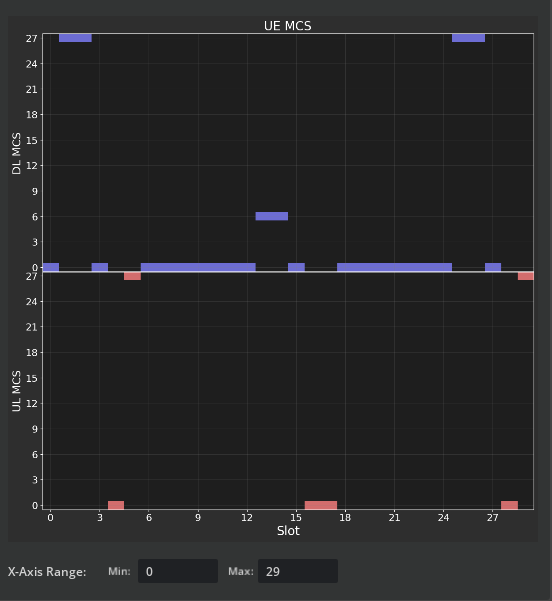Select the DL MCS 6 blue bar at slots 13-14
The image size is (552, 601).
click(x=272, y=216)
